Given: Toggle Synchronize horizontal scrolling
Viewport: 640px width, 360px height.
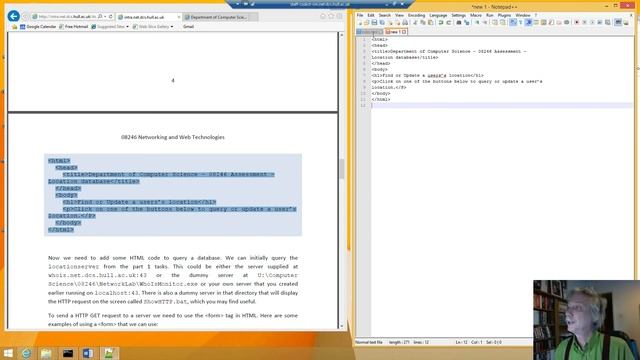Looking at the screenshot, I should pos(502,22).
